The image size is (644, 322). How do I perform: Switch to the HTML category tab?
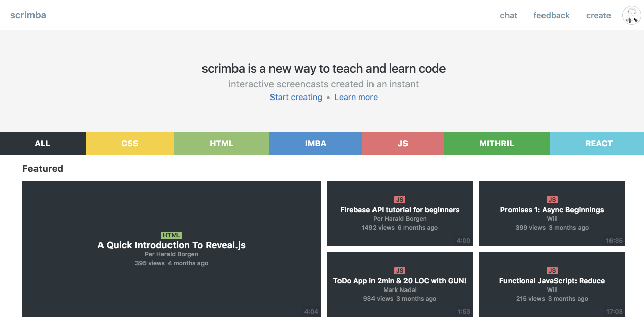point(222,143)
